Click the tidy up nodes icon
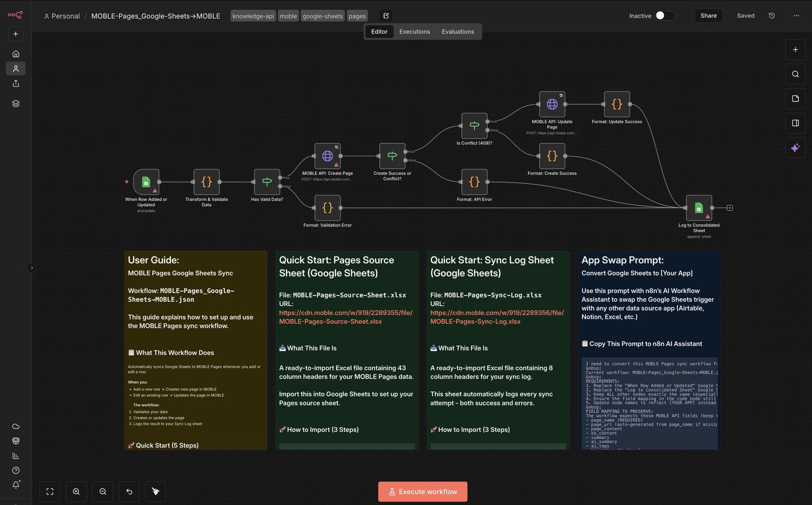The height and width of the screenshot is (505, 812). click(156, 491)
